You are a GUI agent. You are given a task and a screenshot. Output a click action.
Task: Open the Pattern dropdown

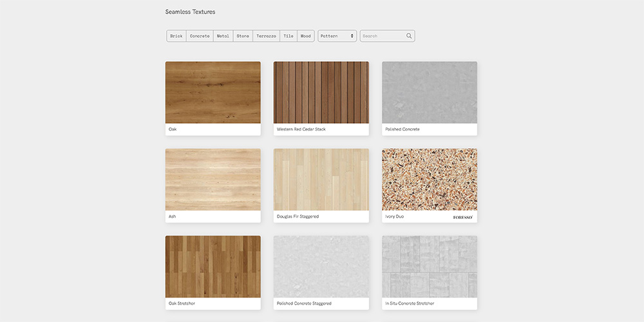(337, 35)
